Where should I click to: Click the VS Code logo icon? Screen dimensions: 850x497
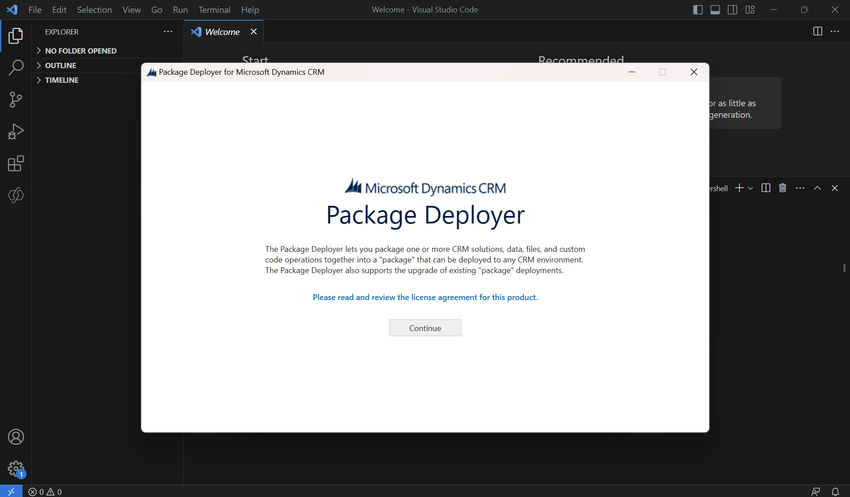point(12,10)
